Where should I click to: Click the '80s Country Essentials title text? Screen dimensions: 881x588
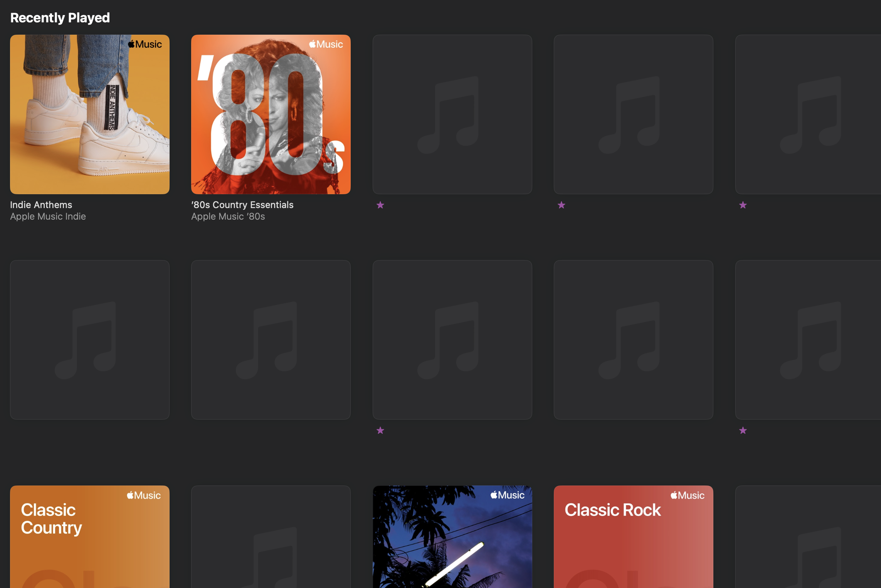pyautogui.click(x=242, y=205)
